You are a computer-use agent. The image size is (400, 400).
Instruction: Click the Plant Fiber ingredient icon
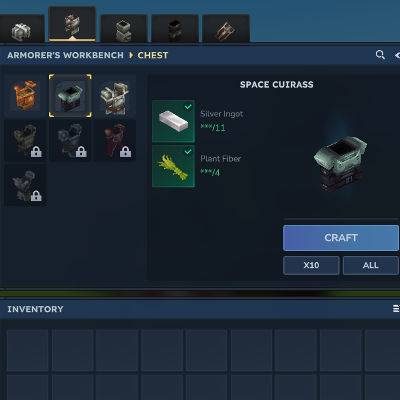coord(173,166)
